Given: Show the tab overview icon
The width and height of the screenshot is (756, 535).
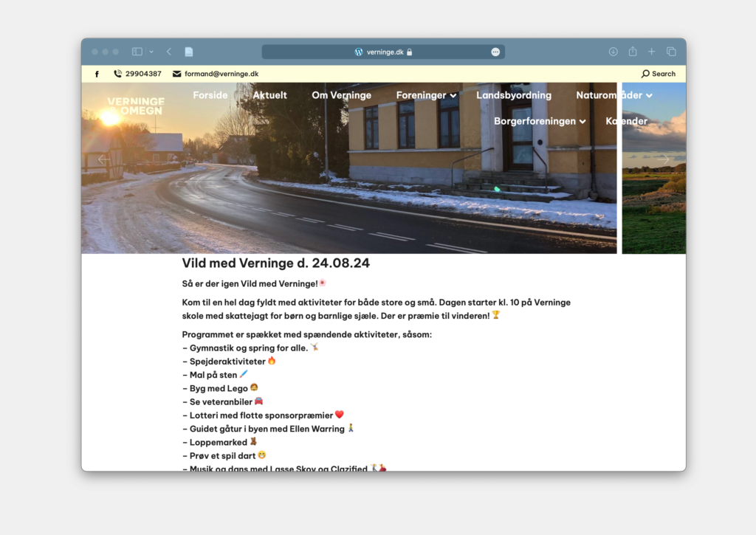Looking at the screenshot, I should click(671, 52).
